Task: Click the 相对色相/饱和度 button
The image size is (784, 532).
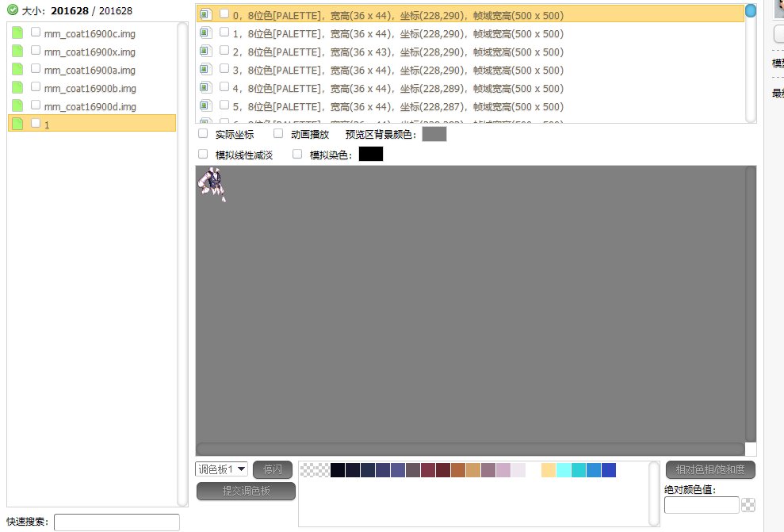Action: tap(710, 469)
